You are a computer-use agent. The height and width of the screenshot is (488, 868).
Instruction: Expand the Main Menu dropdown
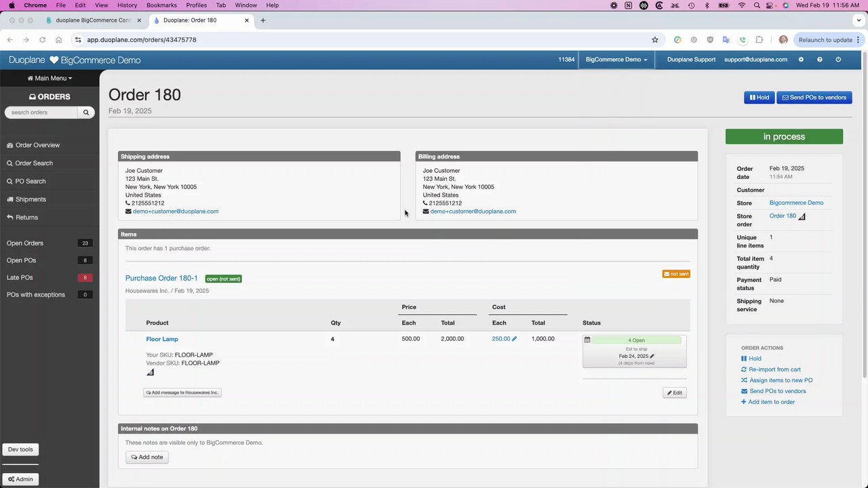tap(50, 78)
